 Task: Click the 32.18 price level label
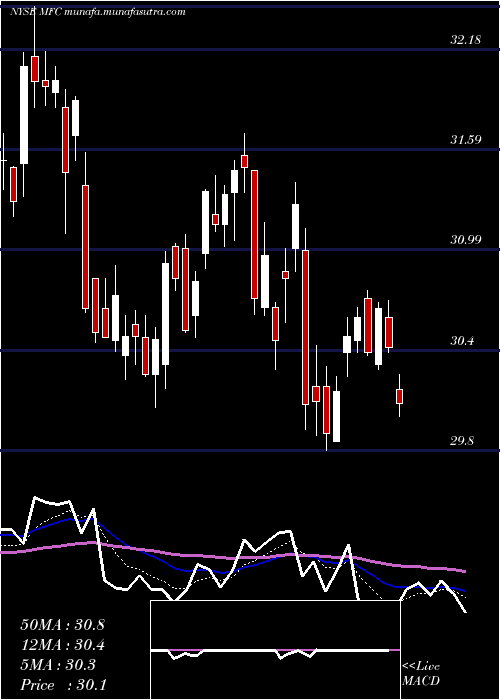point(465,40)
